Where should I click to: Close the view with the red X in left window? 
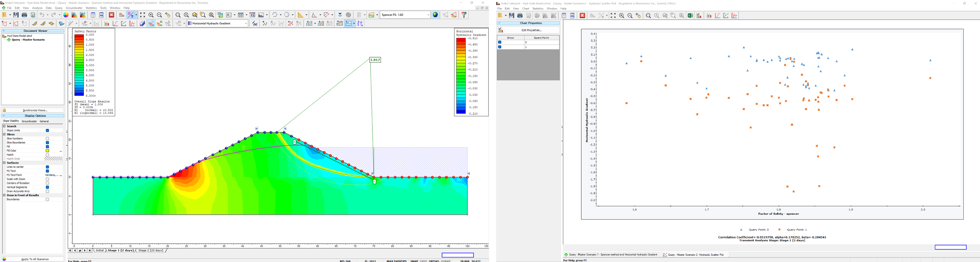(x=112, y=15)
